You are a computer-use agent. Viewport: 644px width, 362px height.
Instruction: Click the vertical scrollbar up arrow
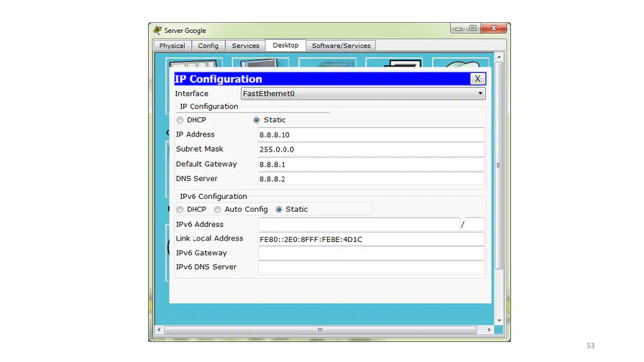(x=499, y=57)
